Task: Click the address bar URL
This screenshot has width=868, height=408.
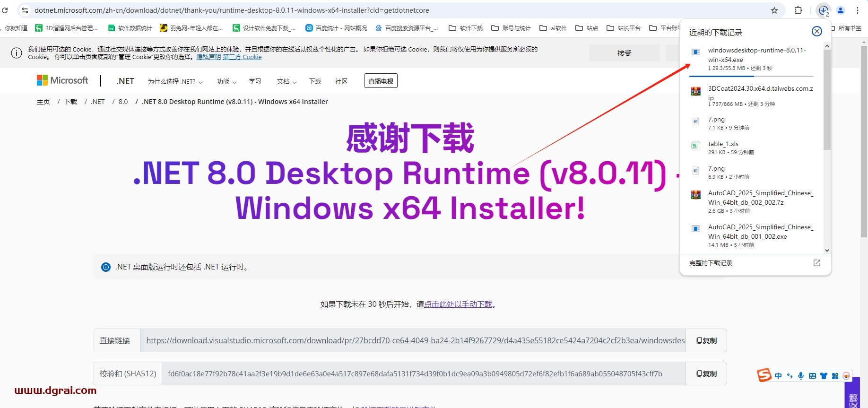Action: (232, 10)
